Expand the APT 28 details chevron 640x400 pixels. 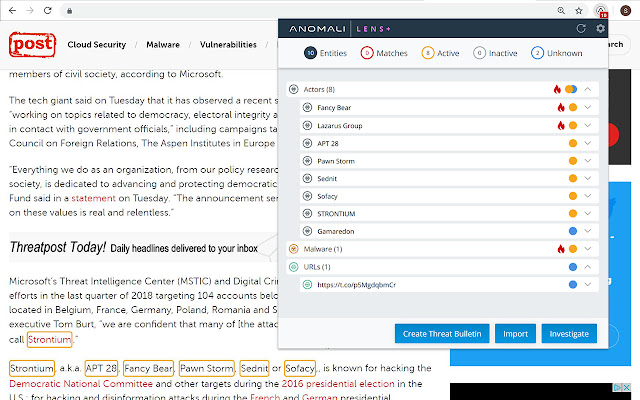(x=588, y=143)
